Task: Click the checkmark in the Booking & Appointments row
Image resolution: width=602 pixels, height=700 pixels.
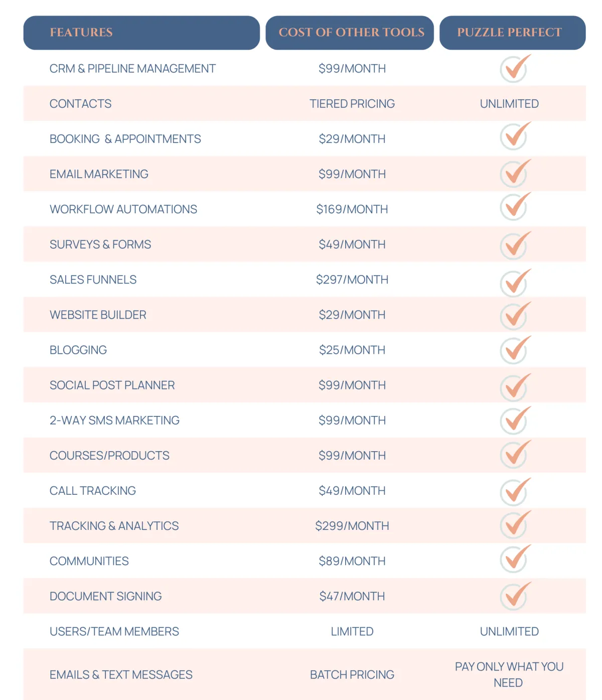Action: coord(515,135)
